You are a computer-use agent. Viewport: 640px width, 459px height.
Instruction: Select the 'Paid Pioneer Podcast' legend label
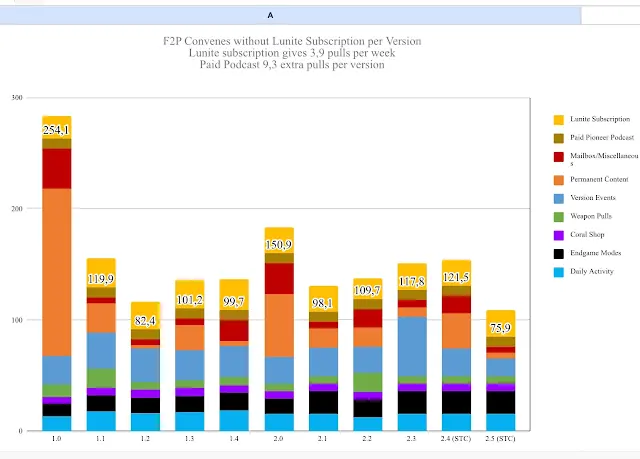pos(602,137)
